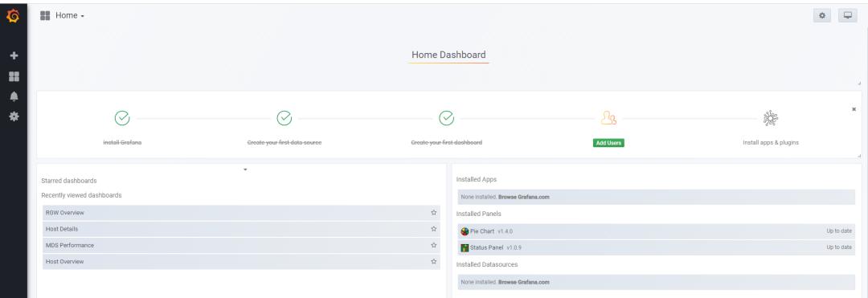This screenshot has width=868, height=298.
Task: Open the Host Details dashboard
Action: (x=241, y=229)
